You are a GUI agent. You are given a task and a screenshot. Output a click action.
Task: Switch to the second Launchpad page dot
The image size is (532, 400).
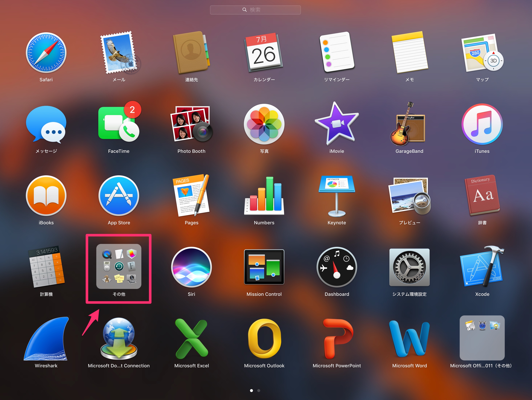coord(259,390)
